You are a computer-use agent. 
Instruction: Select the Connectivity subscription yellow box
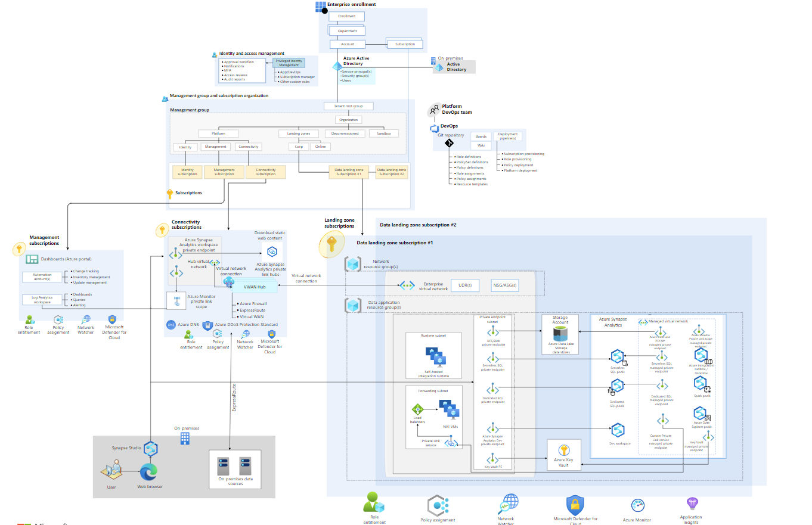pos(266,172)
